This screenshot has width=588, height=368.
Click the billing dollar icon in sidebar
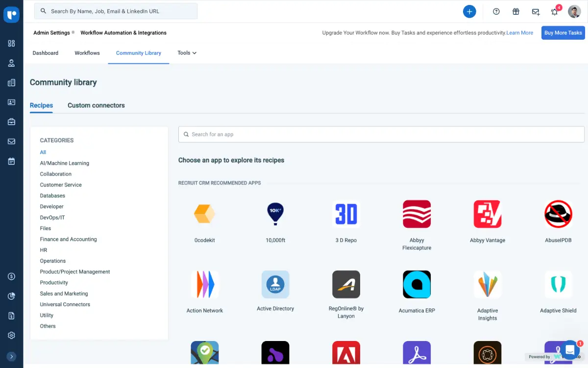click(x=11, y=276)
